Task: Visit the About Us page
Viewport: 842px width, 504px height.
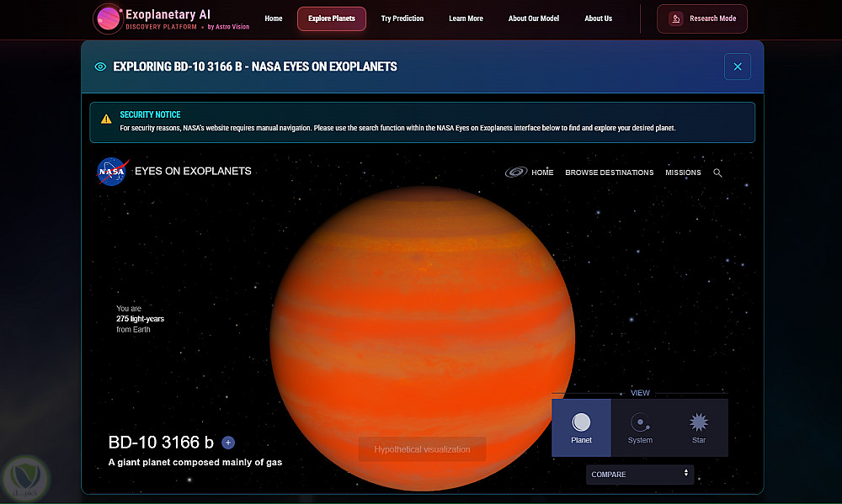Action: [598, 19]
